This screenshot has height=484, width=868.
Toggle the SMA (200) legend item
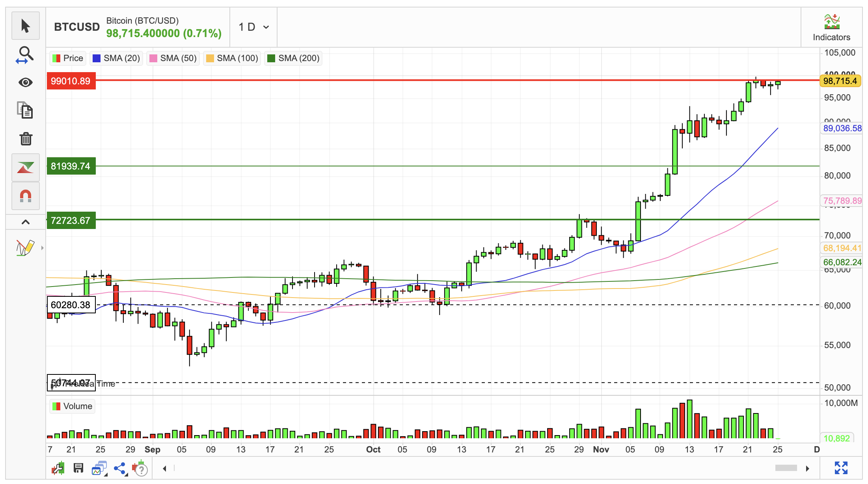point(293,58)
